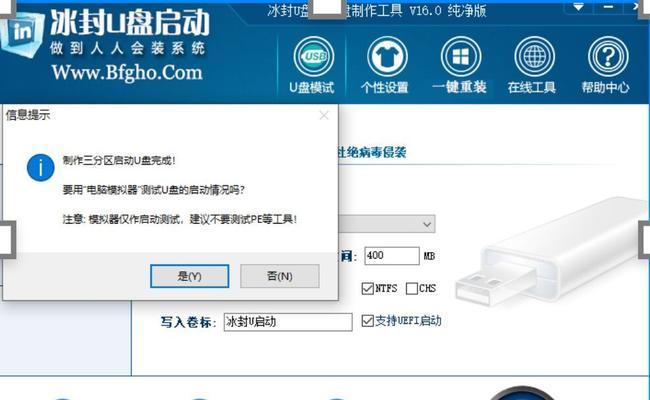Click the 400 MB space input field
The width and height of the screenshot is (650, 400).
392,256
